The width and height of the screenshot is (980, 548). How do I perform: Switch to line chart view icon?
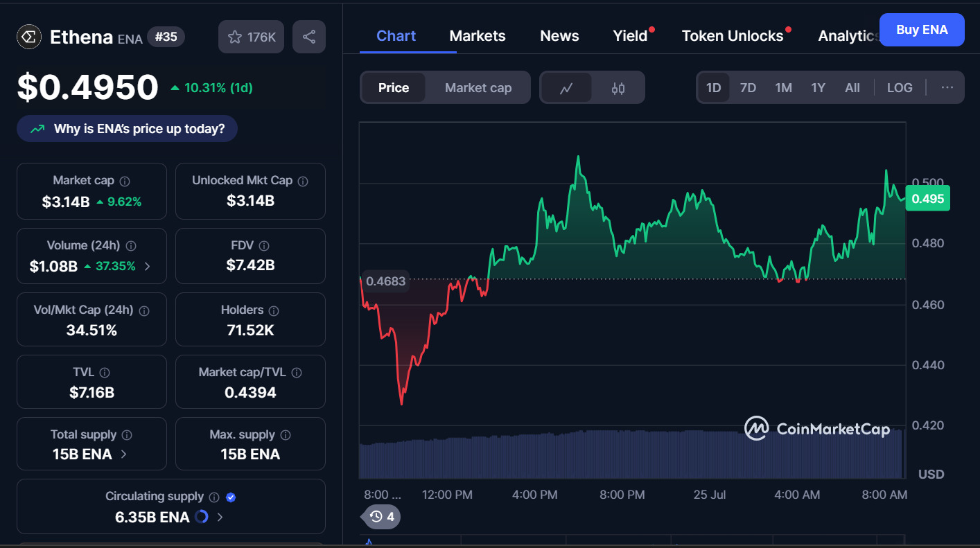566,88
